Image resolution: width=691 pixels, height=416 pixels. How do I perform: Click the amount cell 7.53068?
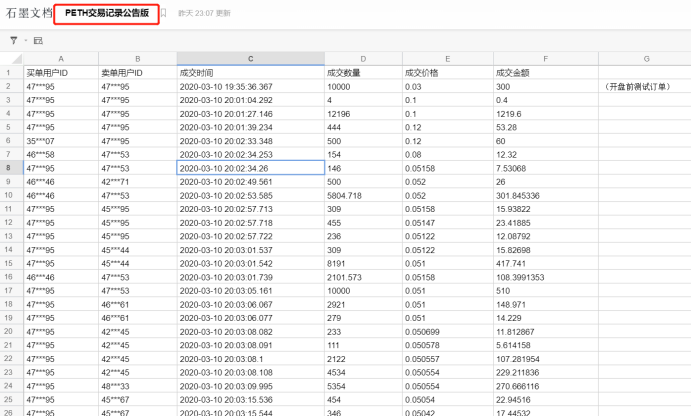[x=546, y=168]
